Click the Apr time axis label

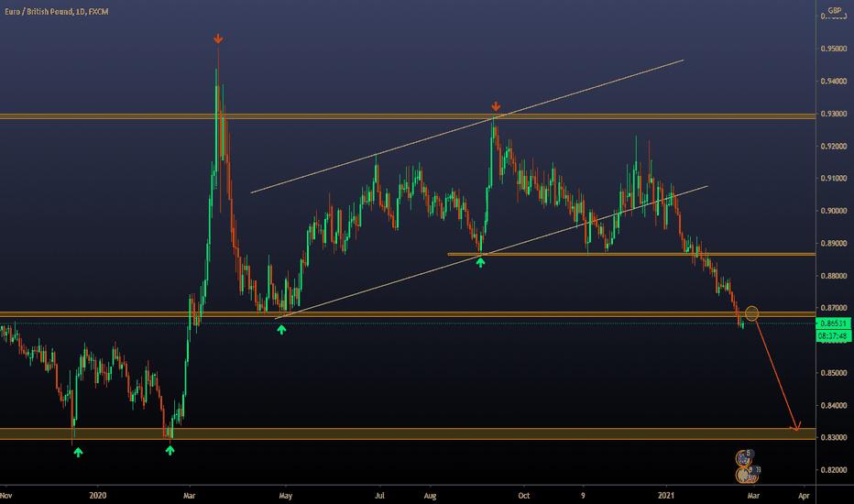804,495
